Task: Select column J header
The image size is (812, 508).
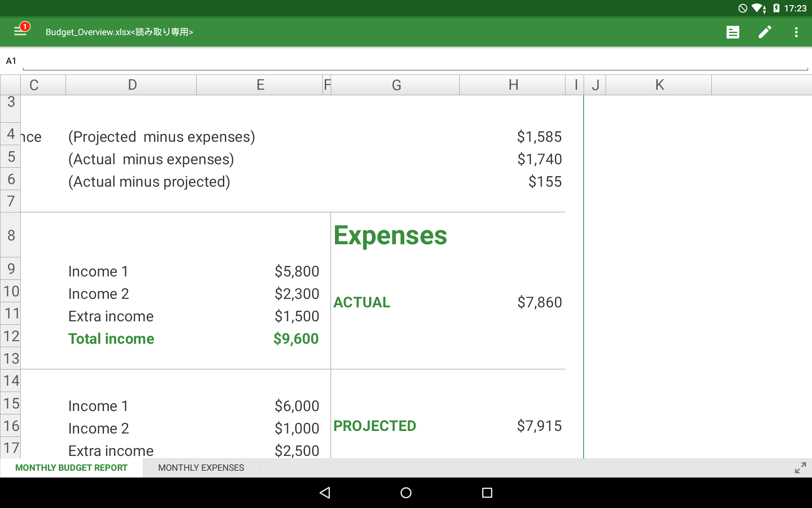Action: point(595,85)
